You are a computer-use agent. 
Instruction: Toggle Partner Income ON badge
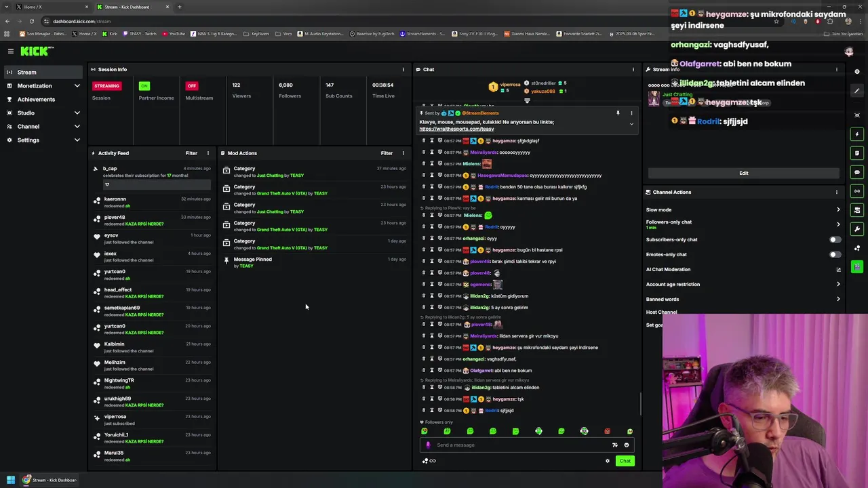click(144, 86)
